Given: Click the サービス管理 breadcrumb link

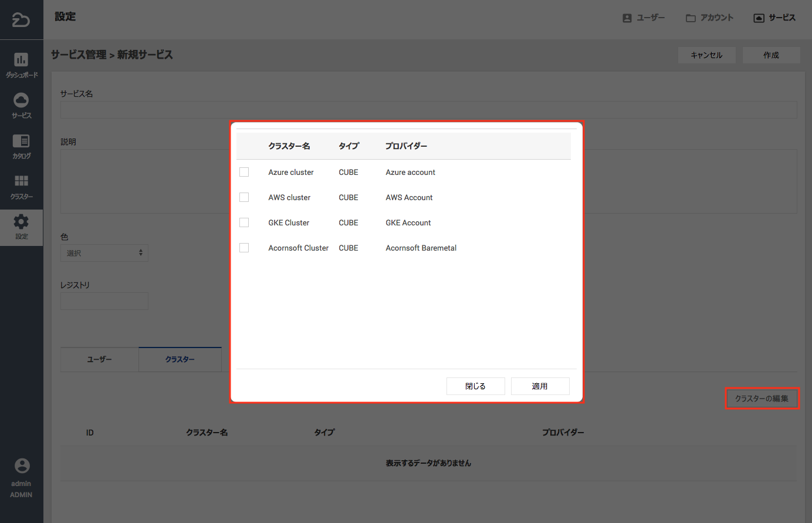Looking at the screenshot, I should tap(79, 55).
